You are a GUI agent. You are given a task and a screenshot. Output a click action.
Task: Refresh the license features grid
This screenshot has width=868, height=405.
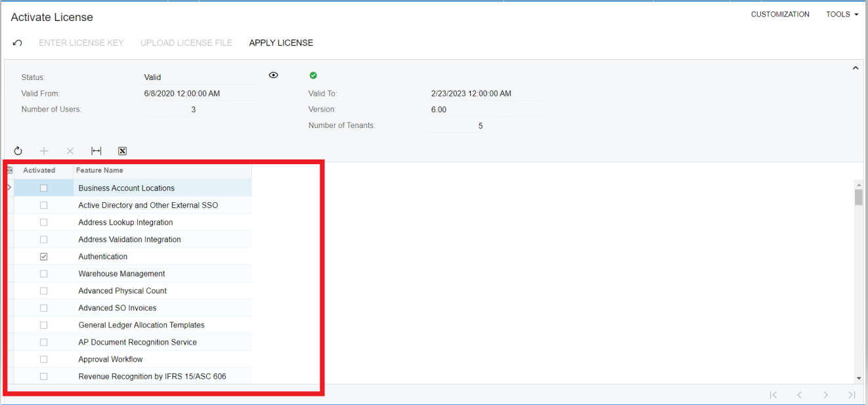pyautogui.click(x=18, y=151)
